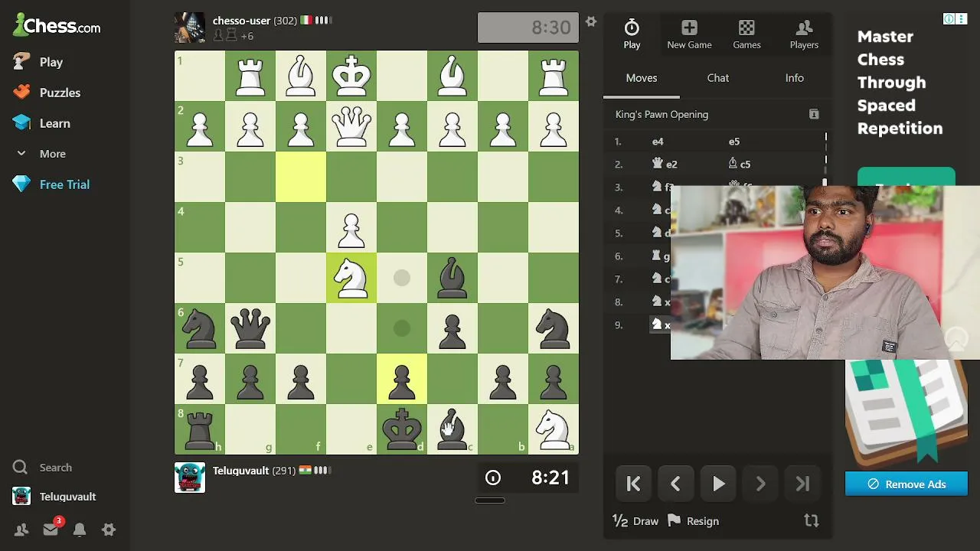Viewport: 980px width, 551px height.
Task: Select the New Game tab
Action: [689, 34]
